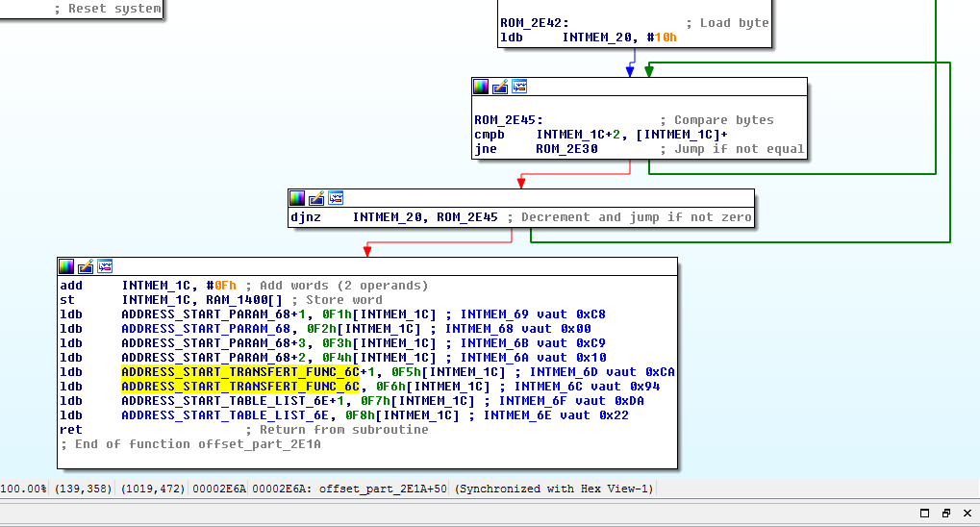Click the 'INTMEM_69 vaut 0xC8' comment
The height and width of the screenshot is (527, 980).
click(533, 314)
